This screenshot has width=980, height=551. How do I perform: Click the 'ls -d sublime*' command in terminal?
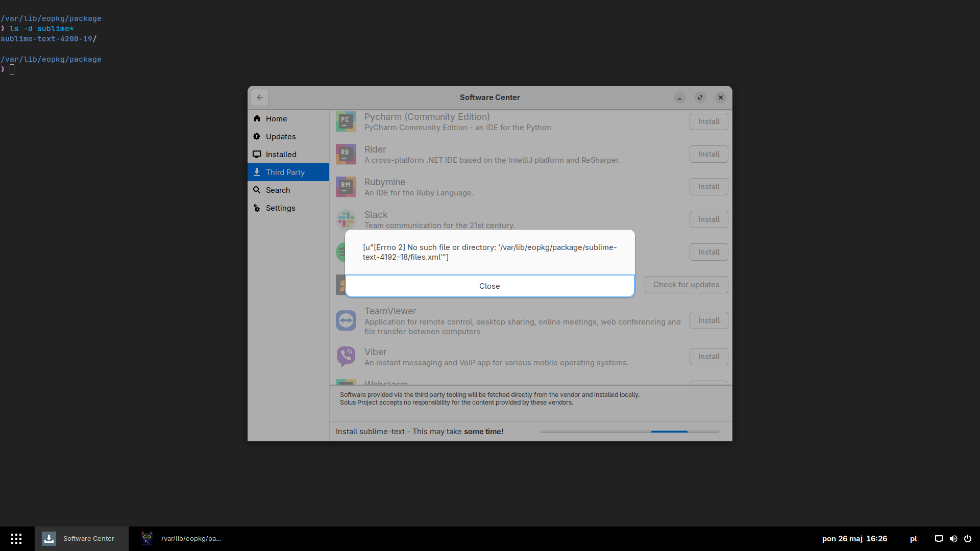coord(42,29)
